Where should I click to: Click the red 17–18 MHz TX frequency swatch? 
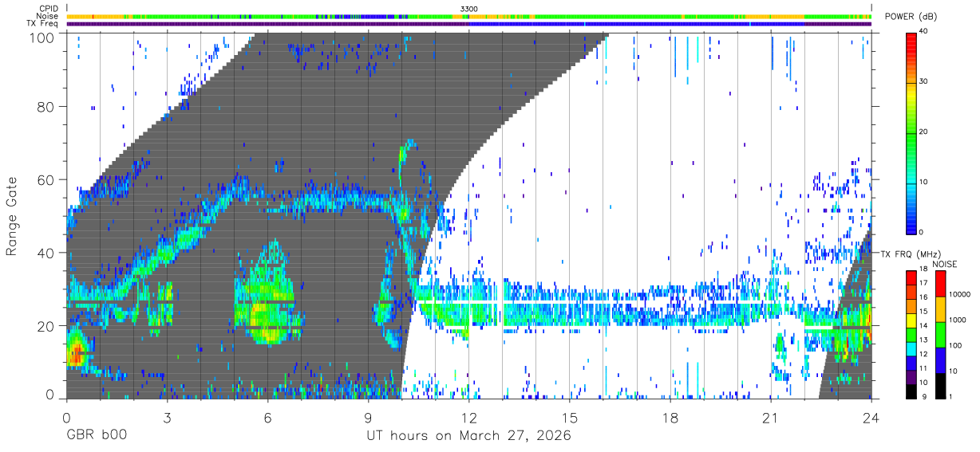(911, 277)
